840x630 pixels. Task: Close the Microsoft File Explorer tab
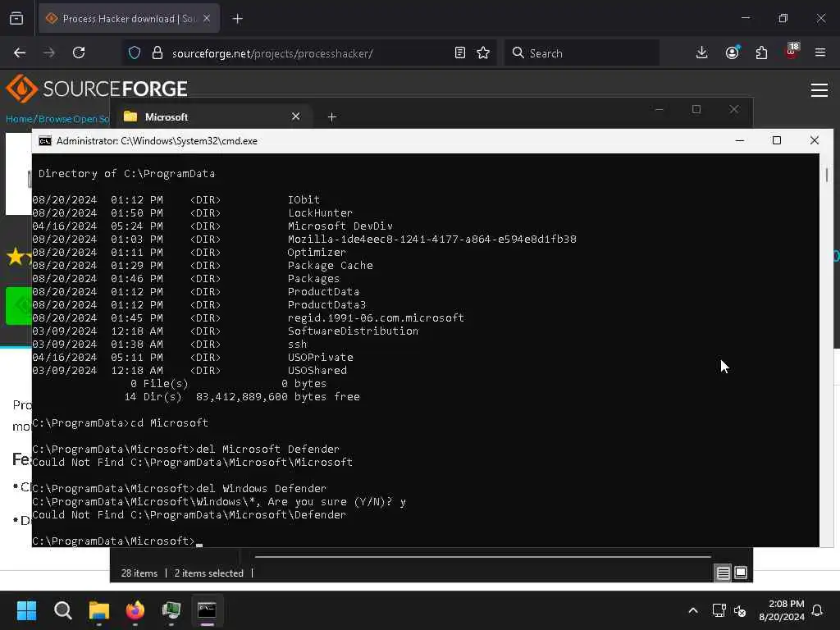click(x=295, y=116)
